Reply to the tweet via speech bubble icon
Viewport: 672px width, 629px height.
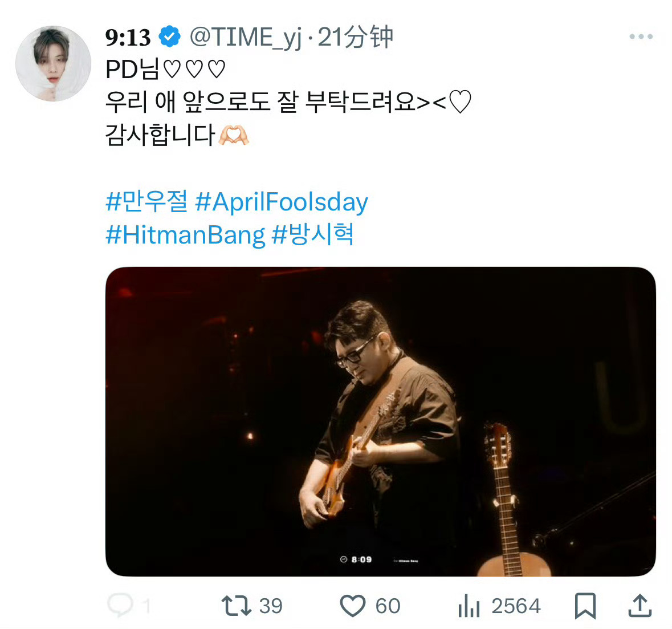tap(121, 605)
